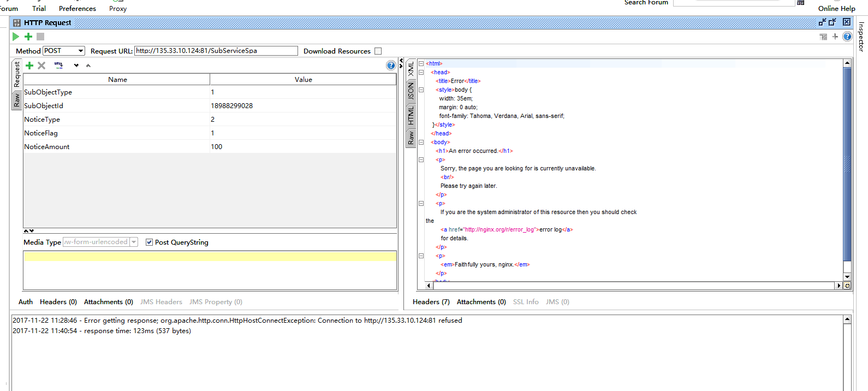Add a new request parameter
Screen dimensions: 868x391
[x=29, y=66]
